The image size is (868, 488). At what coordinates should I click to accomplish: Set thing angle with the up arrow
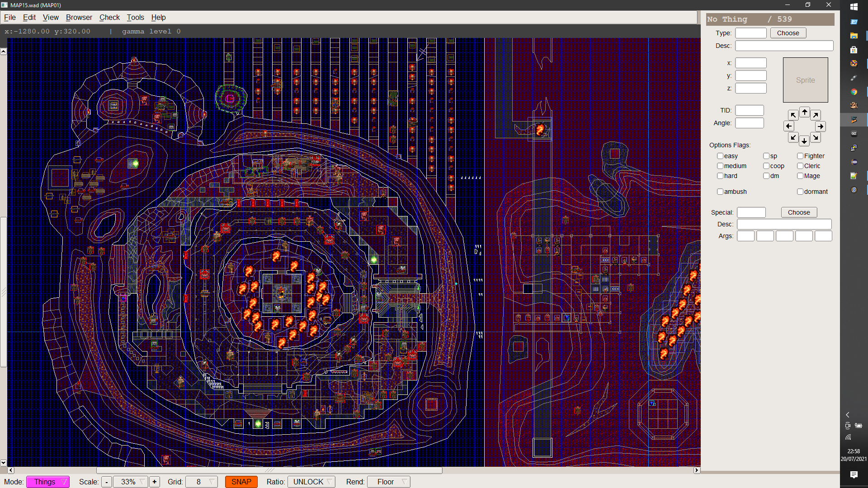point(804,112)
